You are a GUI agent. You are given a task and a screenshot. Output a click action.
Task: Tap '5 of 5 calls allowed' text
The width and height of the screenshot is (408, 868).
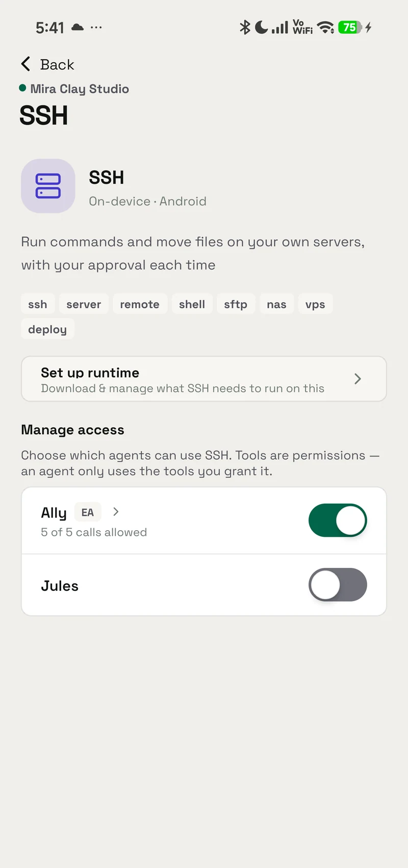[94, 532]
